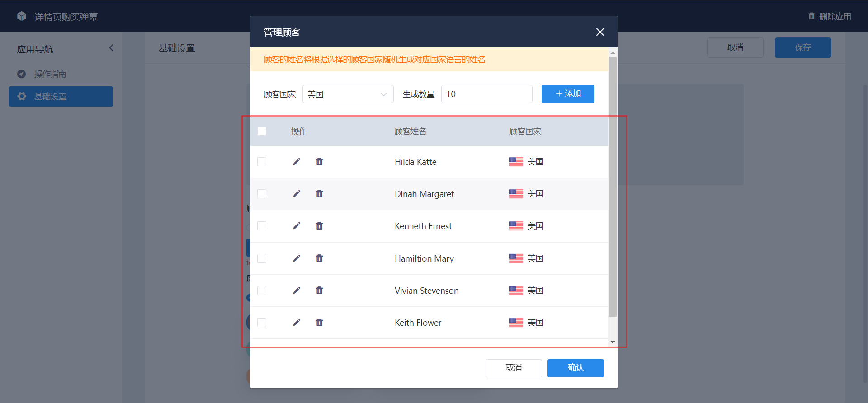Delete the Vivian Stevenson customer row
This screenshot has height=403, width=868.
coord(319,291)
